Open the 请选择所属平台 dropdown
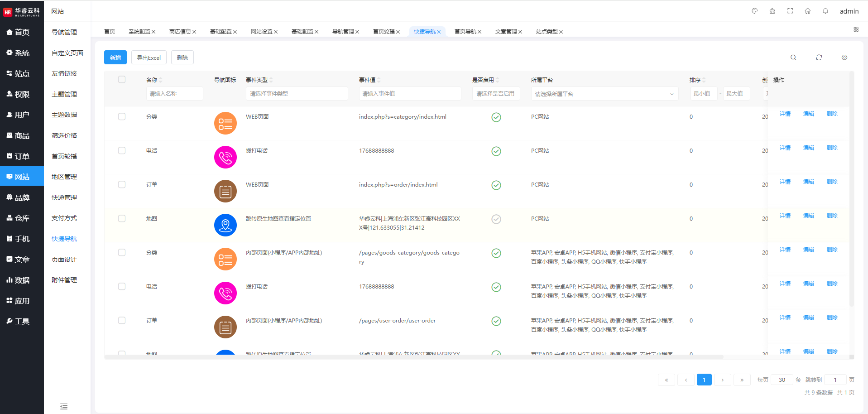This screenshot has height=414, width=868. tap(604, 94)
